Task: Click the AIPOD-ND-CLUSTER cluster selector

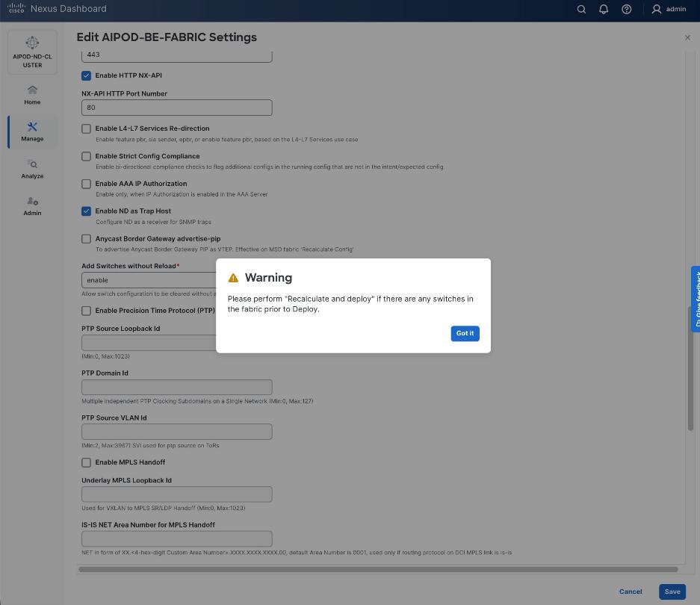Action: (32, 52)
